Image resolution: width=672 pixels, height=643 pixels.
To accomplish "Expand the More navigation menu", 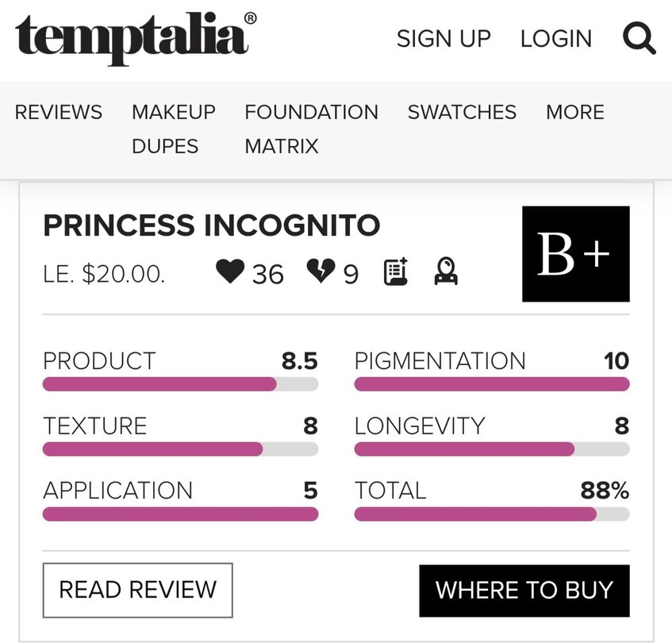I will click(x=574, y=112).
